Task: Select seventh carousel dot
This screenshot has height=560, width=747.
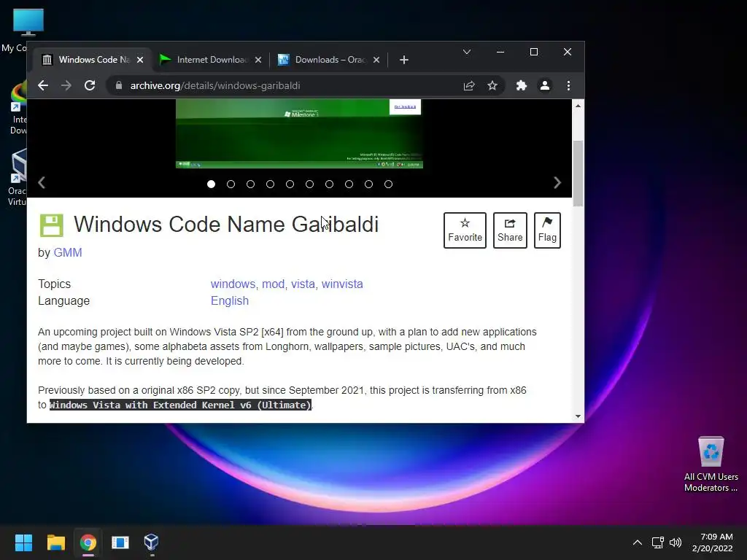Action: click(x=329, y=184)
